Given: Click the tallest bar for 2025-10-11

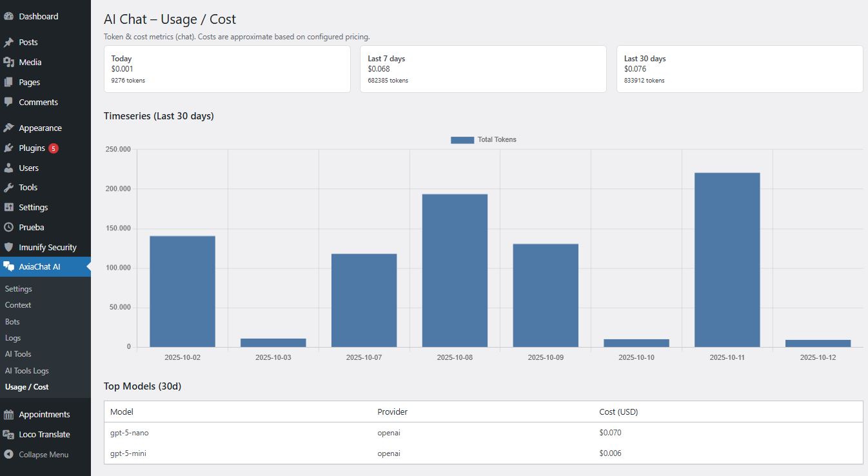Looking at the screenshot, I should tap(726, 258).
